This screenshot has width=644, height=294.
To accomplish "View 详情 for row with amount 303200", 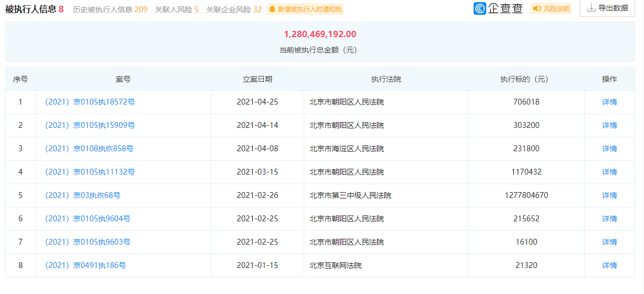I will (x=609, y=125).
